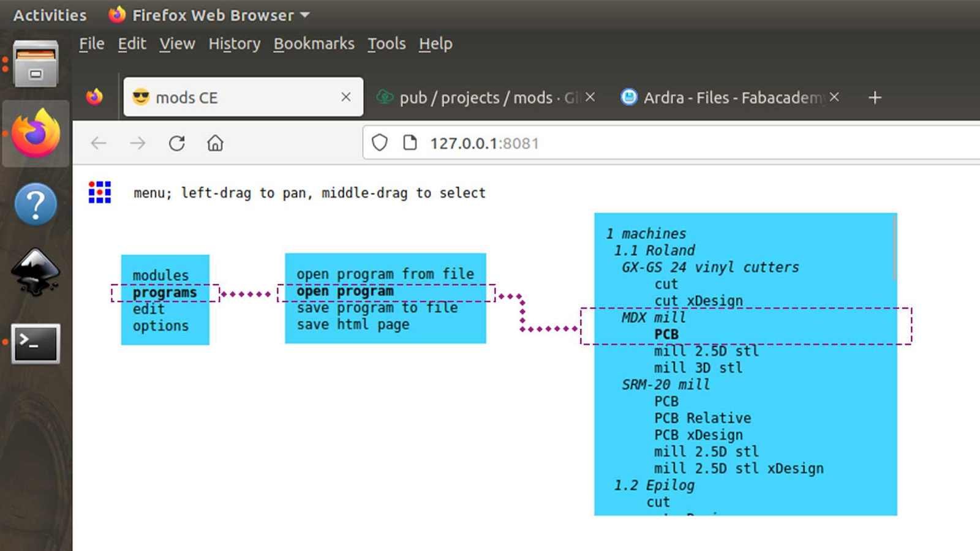Screen dimensions: 980x551
Task: Click the 'menu; left-drag to pan' hint text
Action: pos(309,193)
